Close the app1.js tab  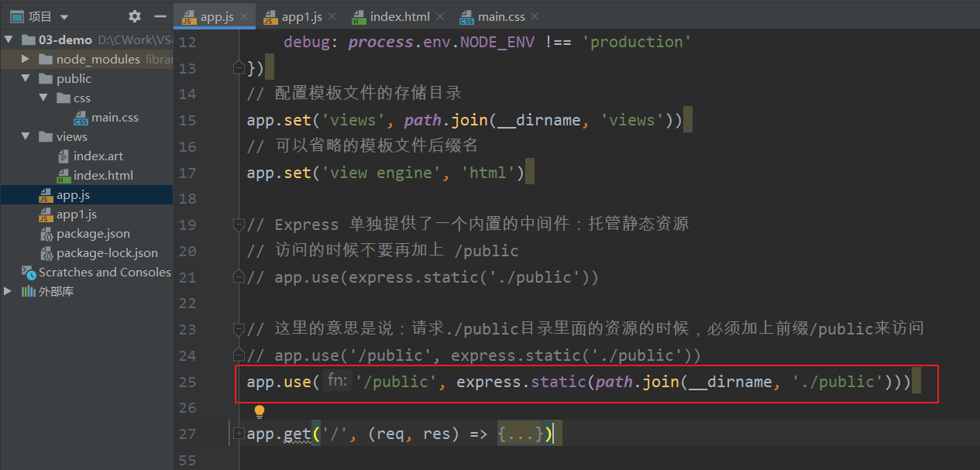coord(331,16)
